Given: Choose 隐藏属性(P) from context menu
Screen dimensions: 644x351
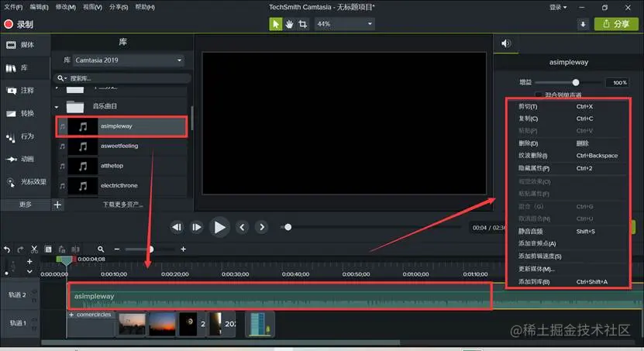Looking at the screenshot, I should [x=567, y=168].
